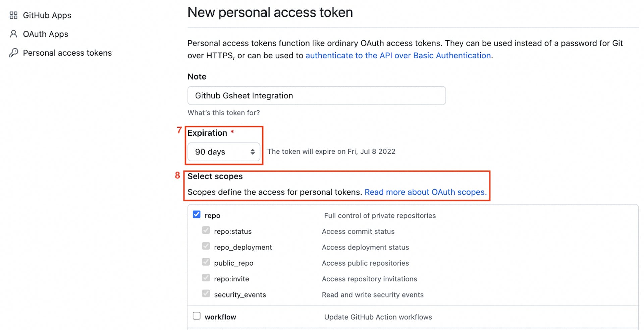Toggle the repo:invite checkbox
Viewport: 644px width, 330px height.
click(x=206, y=278)
